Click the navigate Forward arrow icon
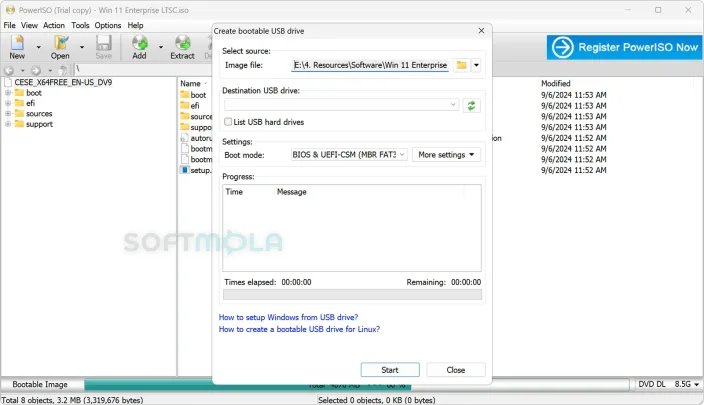This screenshot has height=405, width=704. point(36,70)
